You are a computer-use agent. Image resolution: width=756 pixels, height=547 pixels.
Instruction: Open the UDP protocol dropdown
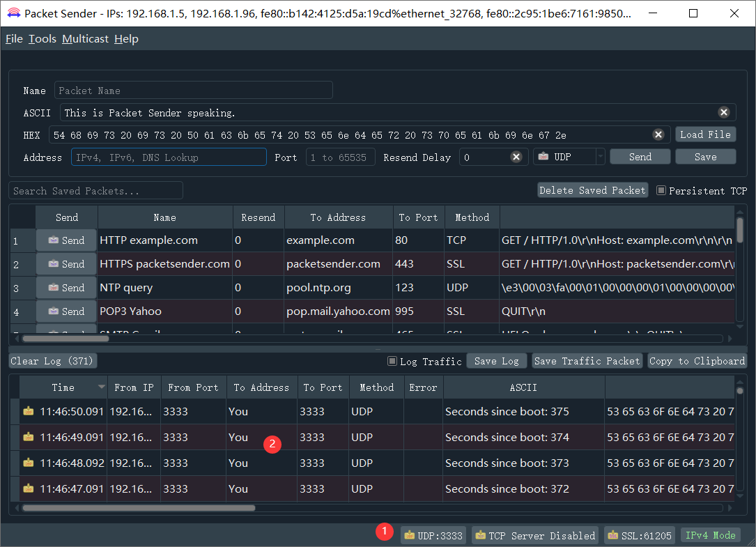(569, 157)
